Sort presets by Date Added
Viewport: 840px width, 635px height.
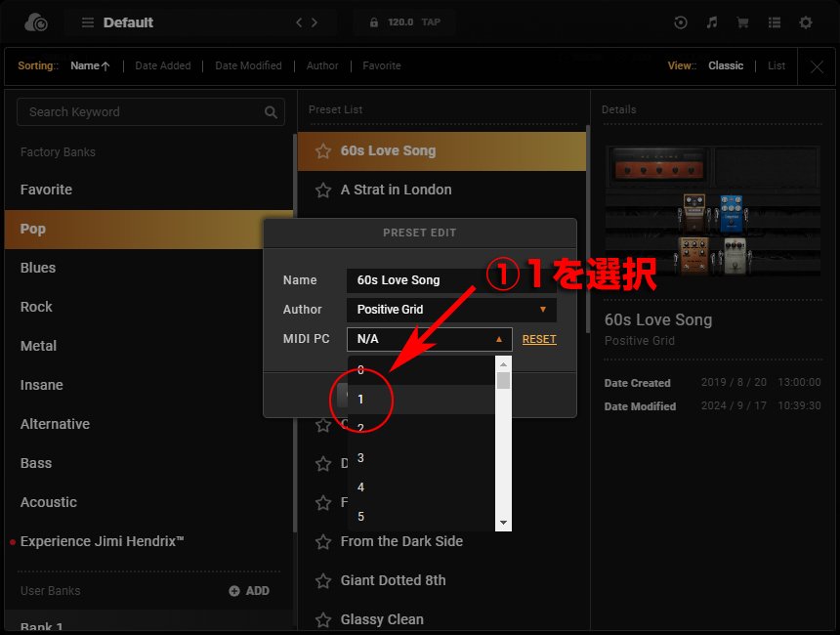(x=163, y=65)
